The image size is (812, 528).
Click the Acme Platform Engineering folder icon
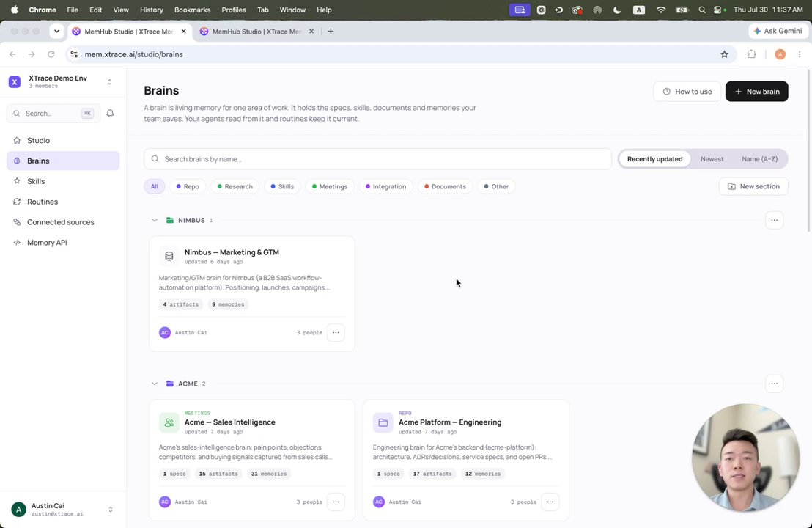383,423
